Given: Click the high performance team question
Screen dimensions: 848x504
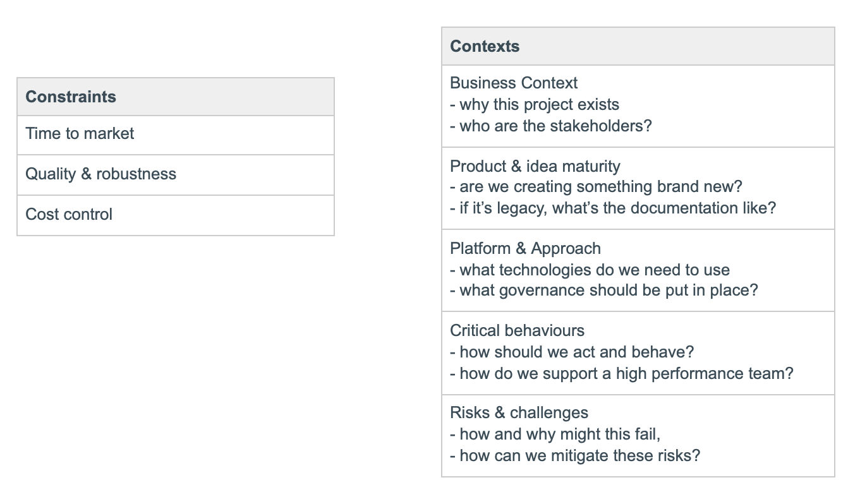Looking at the screenshot, I should [621, 373].
